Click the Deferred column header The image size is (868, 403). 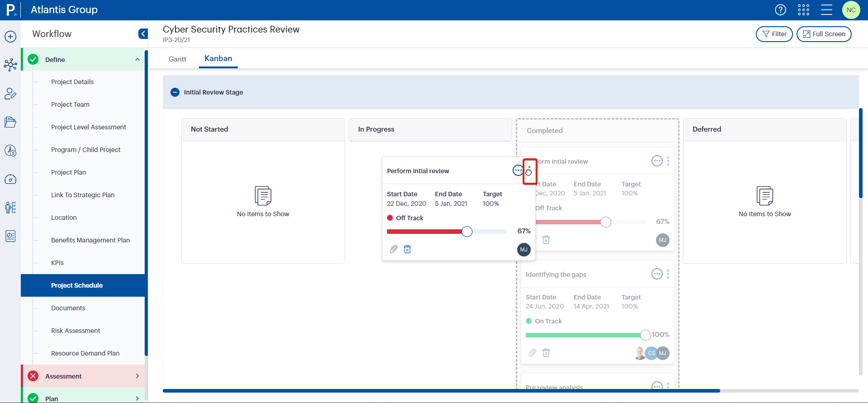click(765, 129)
